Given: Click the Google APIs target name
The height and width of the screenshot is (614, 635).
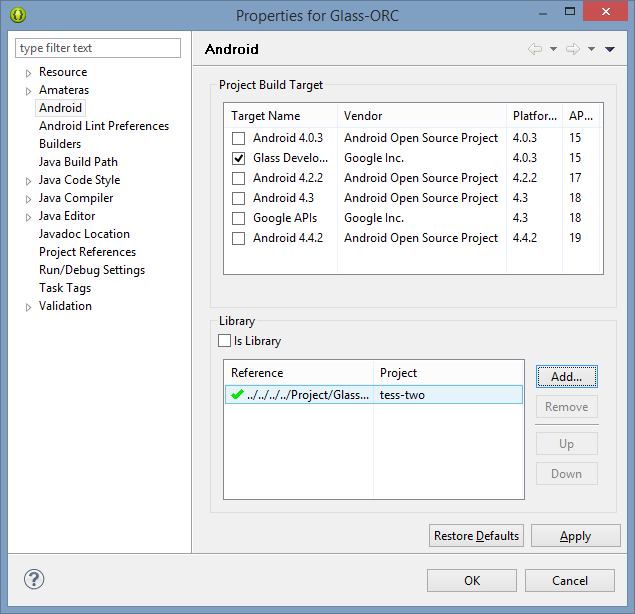Looking at the screenshot, I should (x=285, y=218).
